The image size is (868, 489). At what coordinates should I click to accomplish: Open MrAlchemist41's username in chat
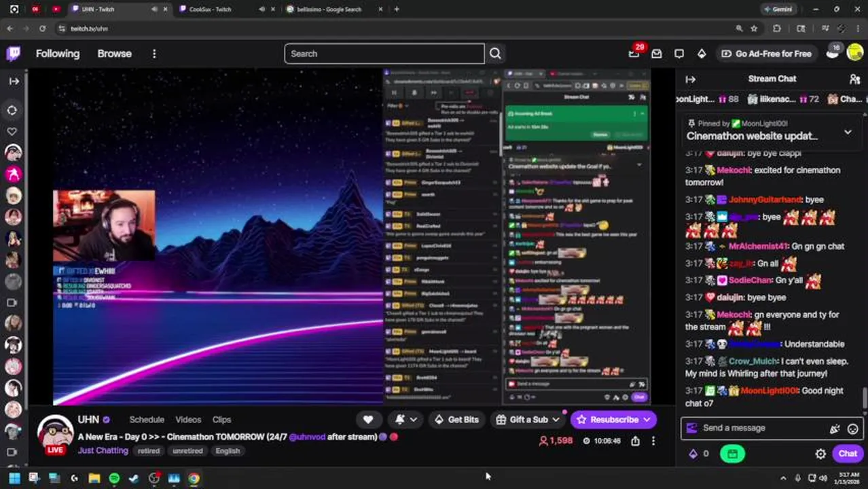(x=759, y=246)
